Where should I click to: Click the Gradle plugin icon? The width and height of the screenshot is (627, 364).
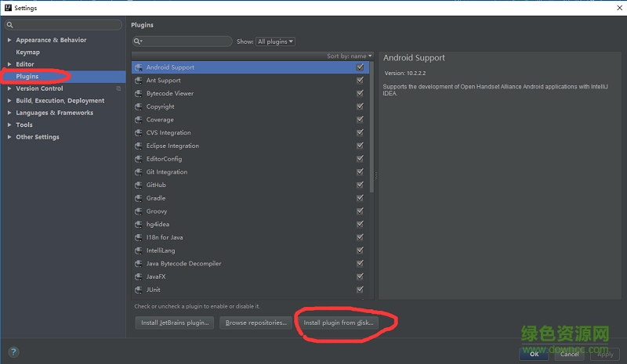click(139, 198)
